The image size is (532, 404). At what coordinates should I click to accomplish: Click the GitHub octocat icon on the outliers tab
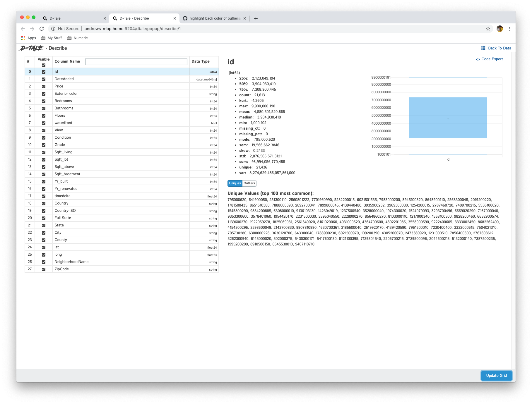[x=185, y=18]
